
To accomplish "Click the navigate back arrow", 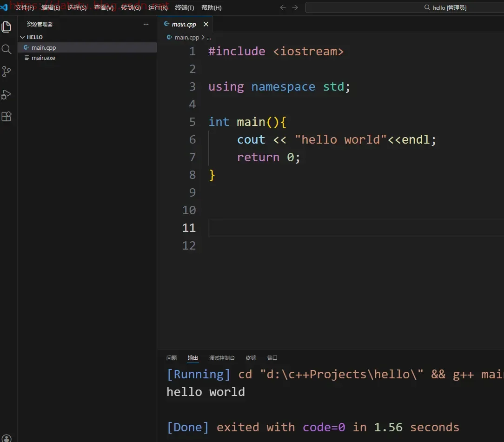I will tap(283, 7).
